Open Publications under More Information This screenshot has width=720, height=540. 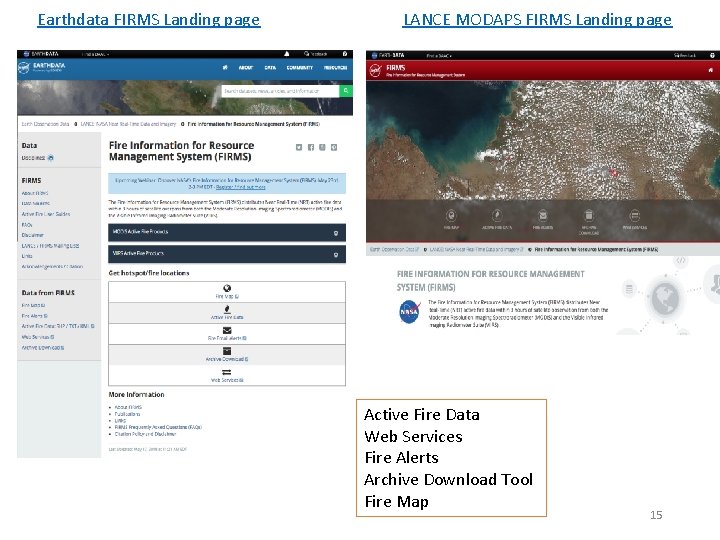(127, 414)
